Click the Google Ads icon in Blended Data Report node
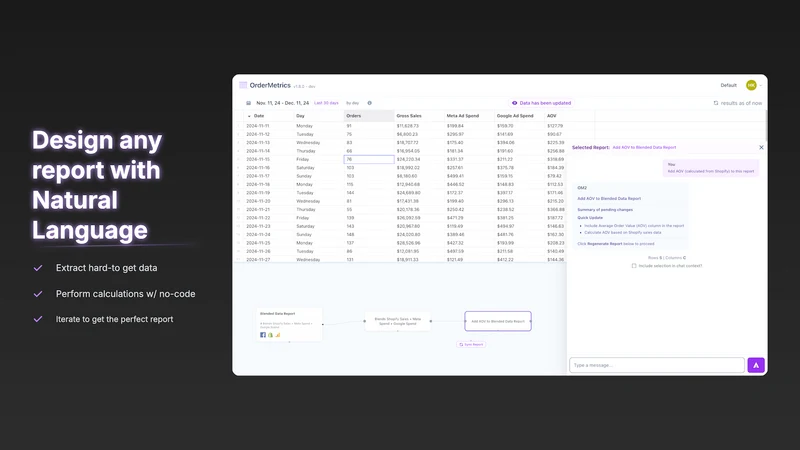 (278, 335)
